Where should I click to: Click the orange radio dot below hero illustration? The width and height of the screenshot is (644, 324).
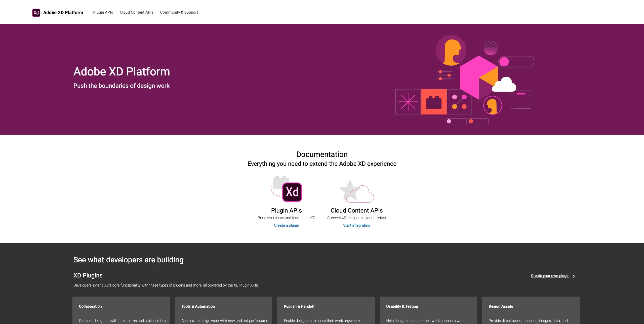click(471, 121)
